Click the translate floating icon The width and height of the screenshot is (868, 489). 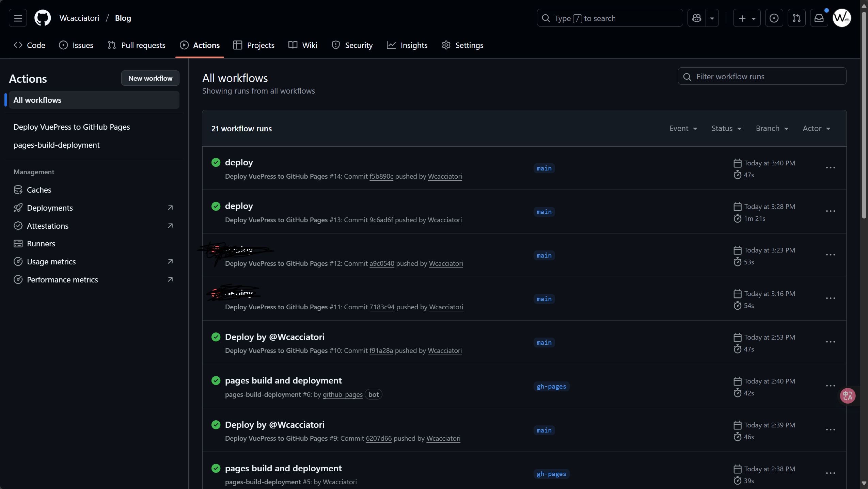pos(847,396)
